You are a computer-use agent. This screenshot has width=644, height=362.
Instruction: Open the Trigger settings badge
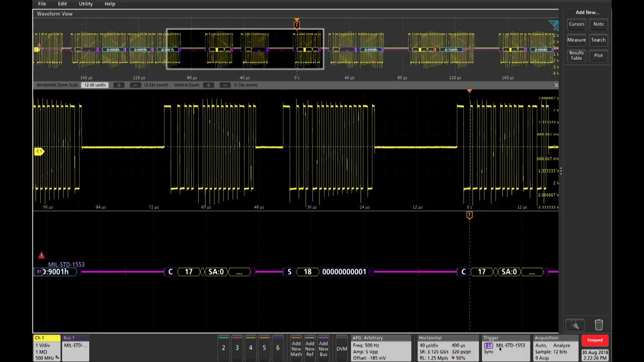pos(505,348)
